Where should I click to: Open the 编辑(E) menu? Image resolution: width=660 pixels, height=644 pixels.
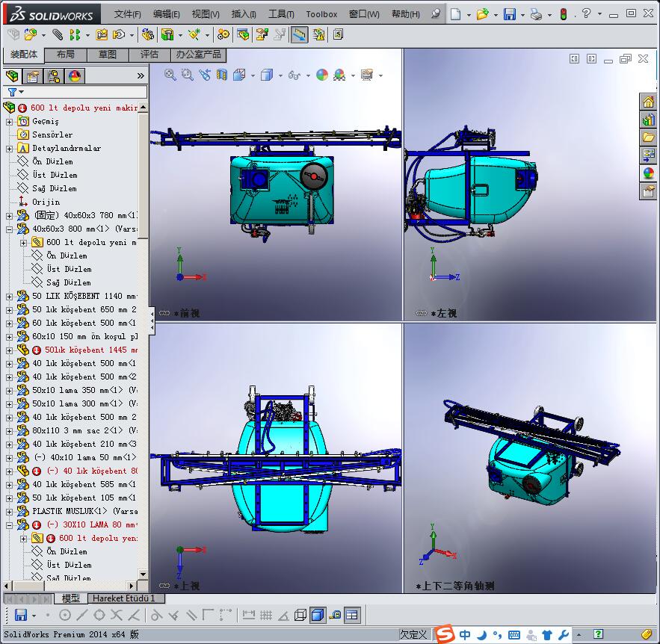point(166,14)
